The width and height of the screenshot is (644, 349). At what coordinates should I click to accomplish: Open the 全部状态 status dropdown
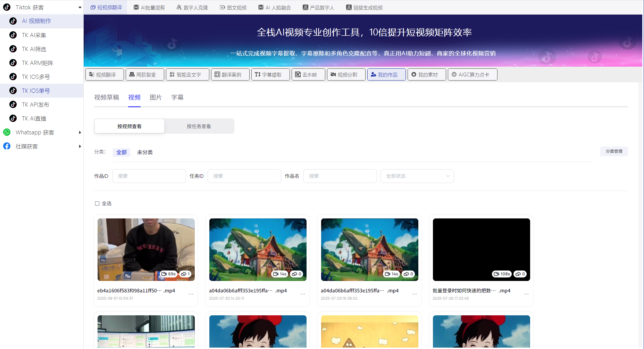[x=417, y=176]
